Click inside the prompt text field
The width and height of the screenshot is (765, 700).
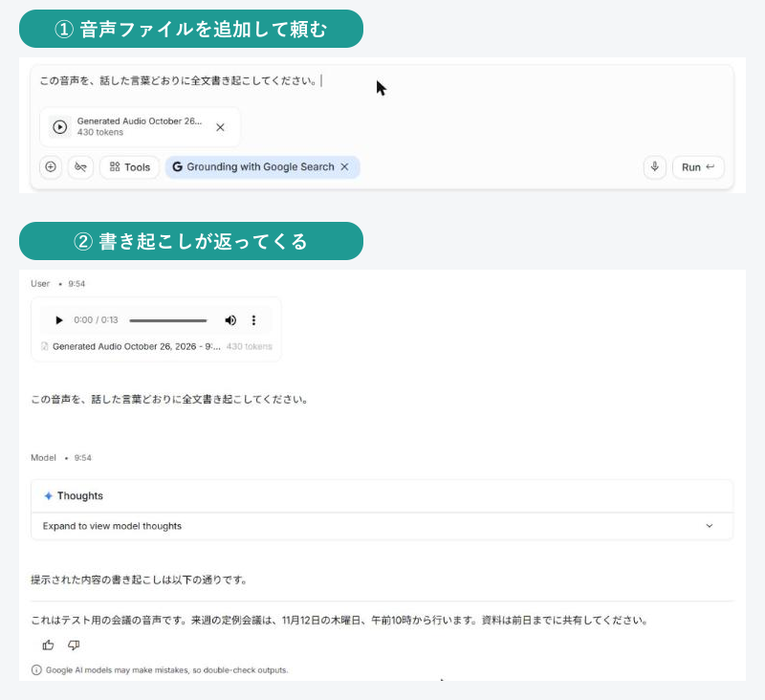coord(382,81)
